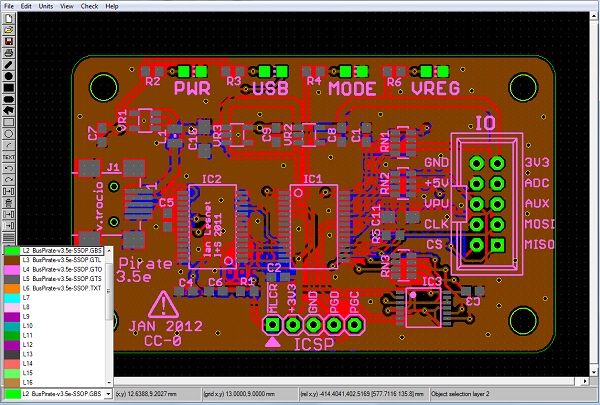
Task: Open the Check menu
Action: tap(89, 6)
